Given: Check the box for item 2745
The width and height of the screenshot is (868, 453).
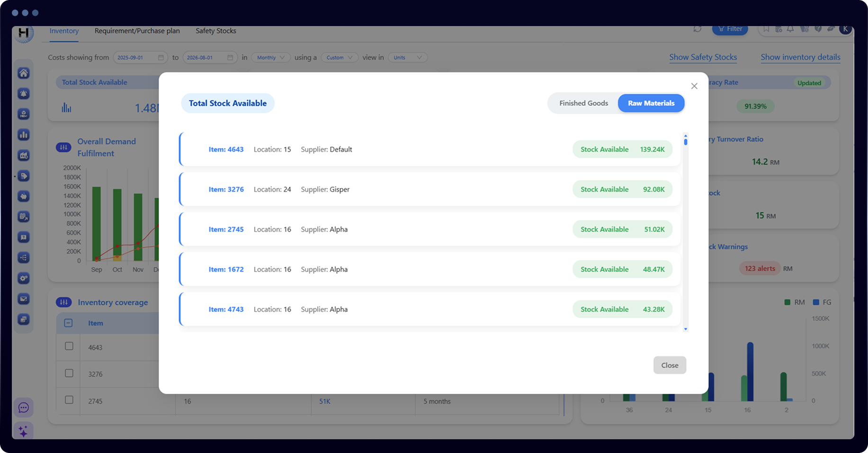Looking at the screenshot, I should (x=69, y=399).
